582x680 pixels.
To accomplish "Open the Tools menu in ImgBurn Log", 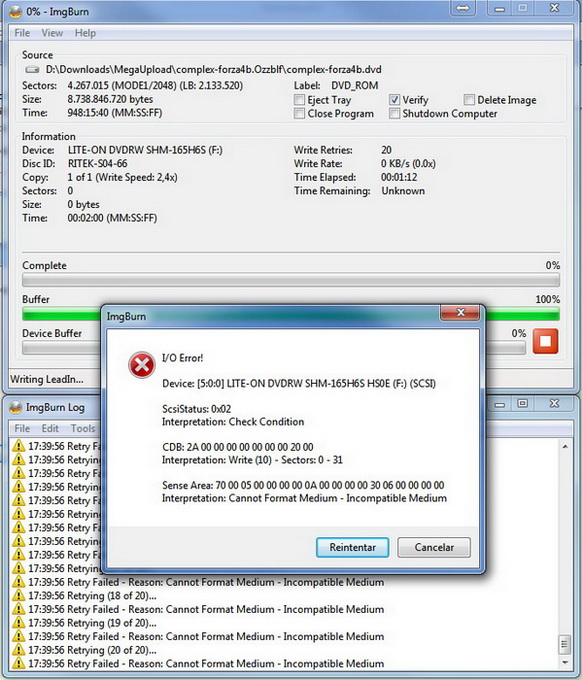I will point(83,428).
